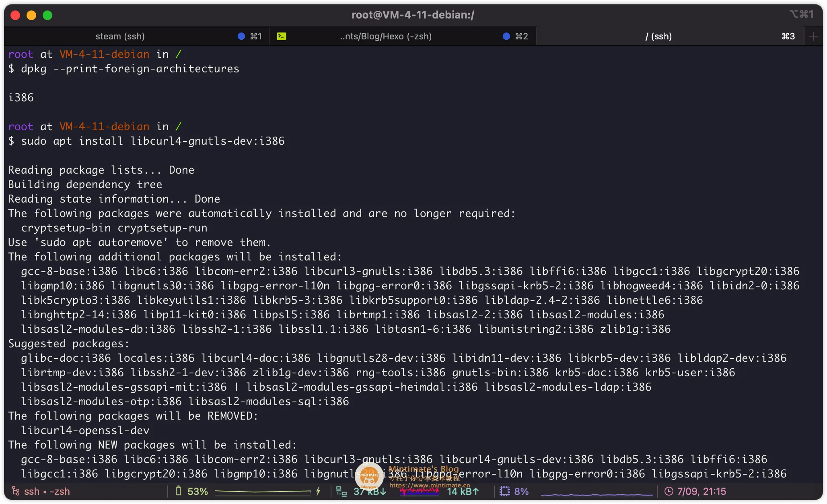Switch to the steam (ssh) tab
This screenshot has height=504, width=827.
click(x=137, y=36)
